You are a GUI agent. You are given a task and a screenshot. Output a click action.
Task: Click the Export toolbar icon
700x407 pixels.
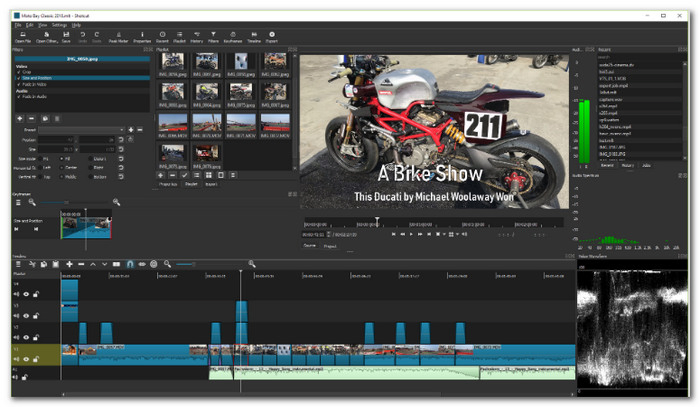click(x=270, y=37)
